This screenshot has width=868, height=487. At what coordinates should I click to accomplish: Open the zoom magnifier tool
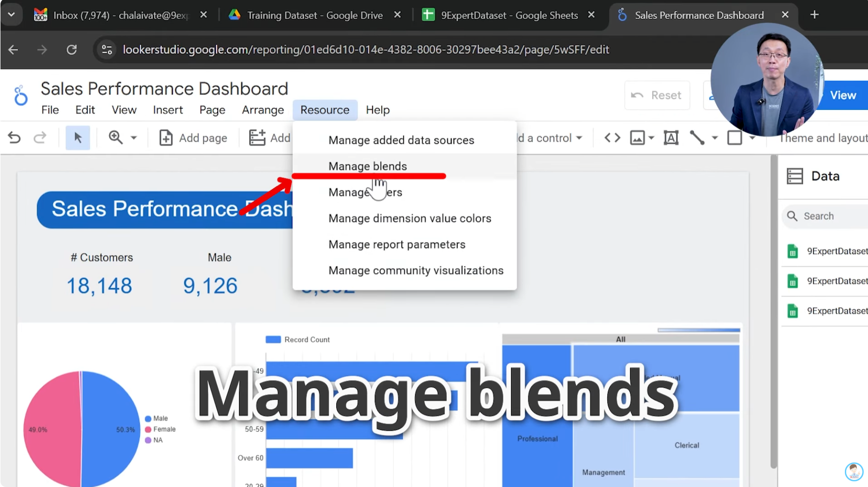[115, 137]
